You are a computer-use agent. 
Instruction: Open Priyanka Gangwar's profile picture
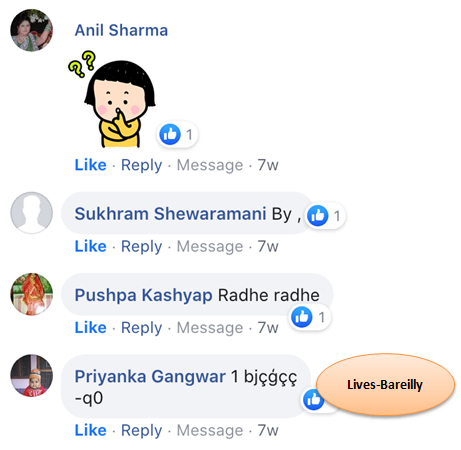(32, 376)
